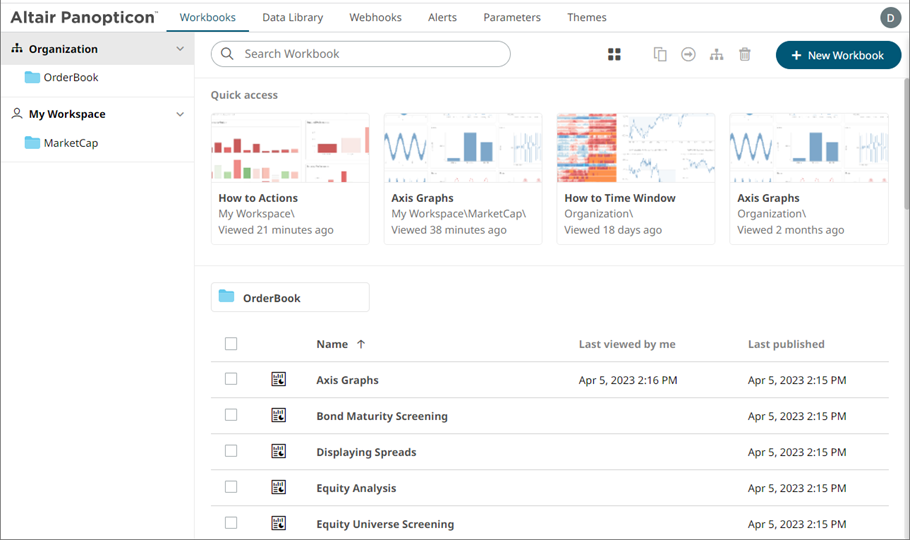Viewport: 910px width, 540px height.
Task: Click the New Workbook button
Action: point(838,55)
